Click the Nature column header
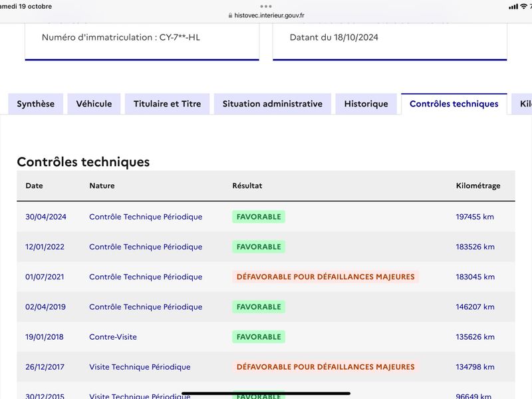Image resolution: width=532 pixels, height=399 pixels. click(x=102, y=186)
